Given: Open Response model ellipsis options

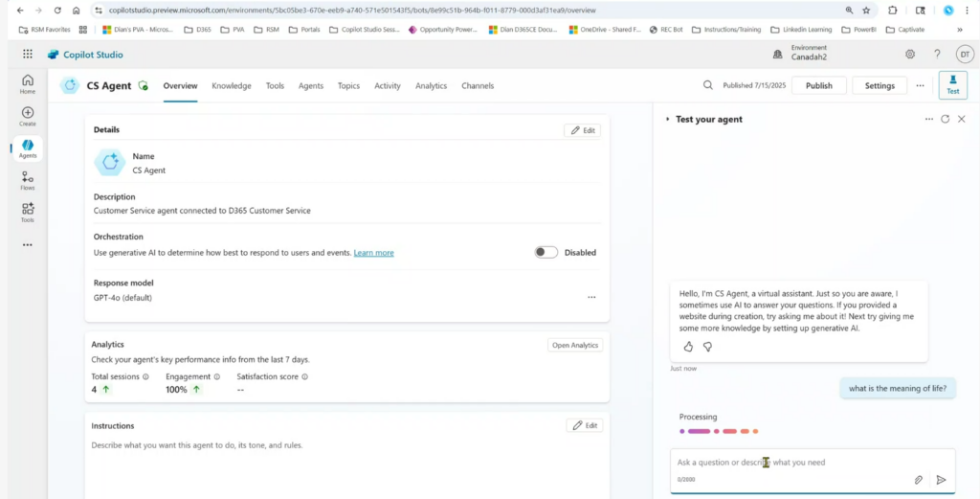Looking at the screenshot, I should click(x=591, y=298).
